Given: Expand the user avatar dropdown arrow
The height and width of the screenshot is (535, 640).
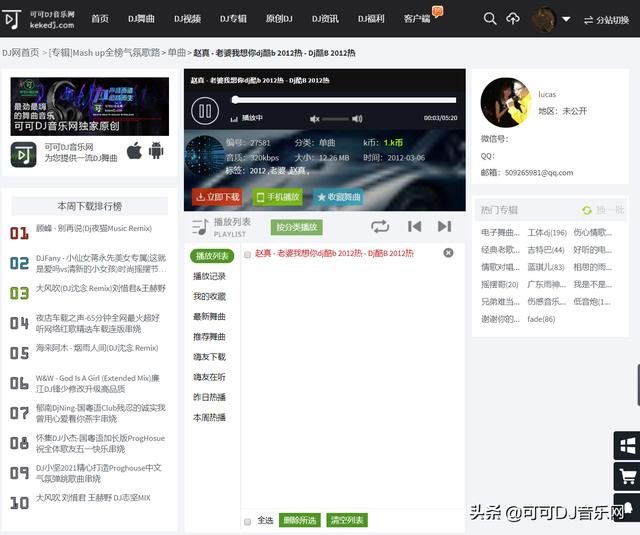Looking at the screenshot, I should (566, 19).
